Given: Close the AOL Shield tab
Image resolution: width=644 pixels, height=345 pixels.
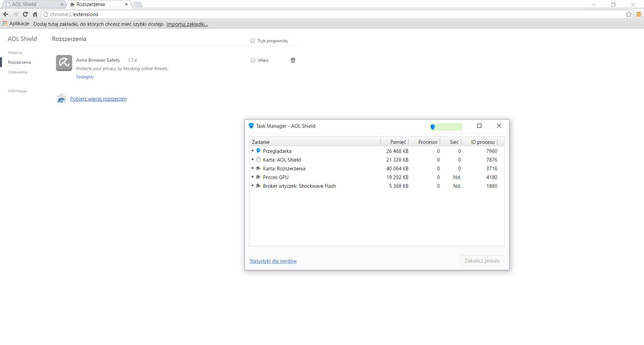Looking at the screenshot, I should [x=62, y=4].
